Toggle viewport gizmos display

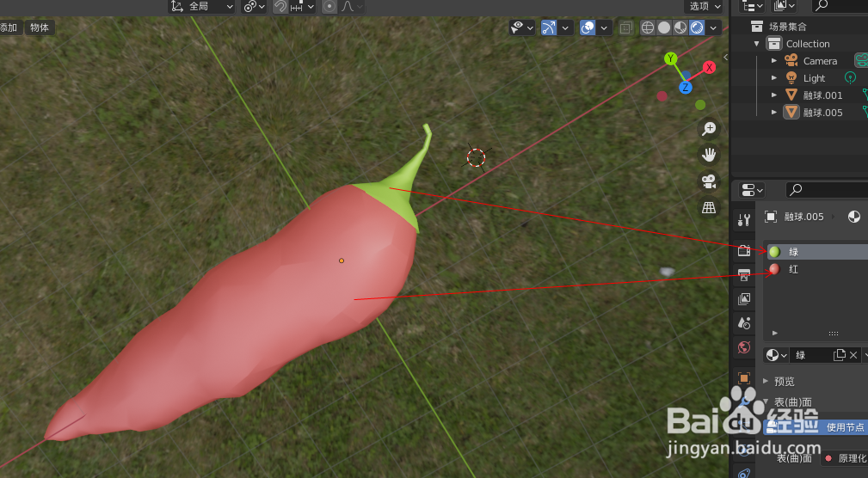click(x=549, y=28)
